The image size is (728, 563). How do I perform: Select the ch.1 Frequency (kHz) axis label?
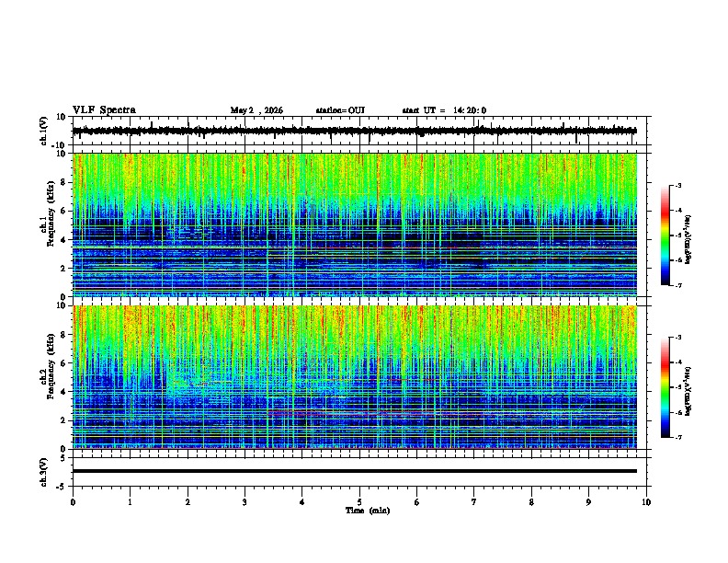click(47, 224)
